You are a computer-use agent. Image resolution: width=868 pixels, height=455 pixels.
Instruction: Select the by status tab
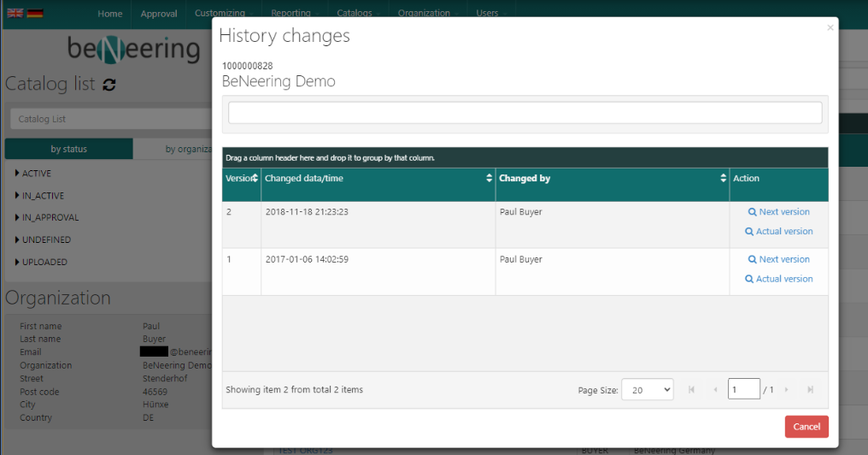68,149
